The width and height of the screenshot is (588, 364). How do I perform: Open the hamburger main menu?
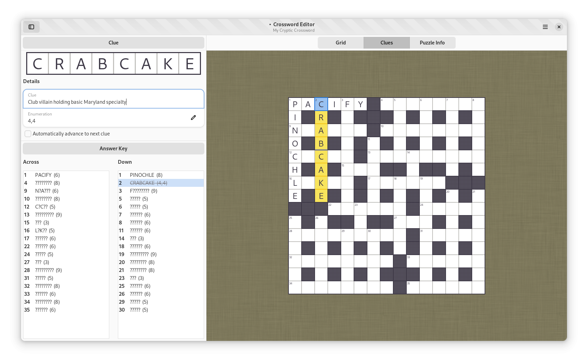pyautogui.click(x=545, y=27)
